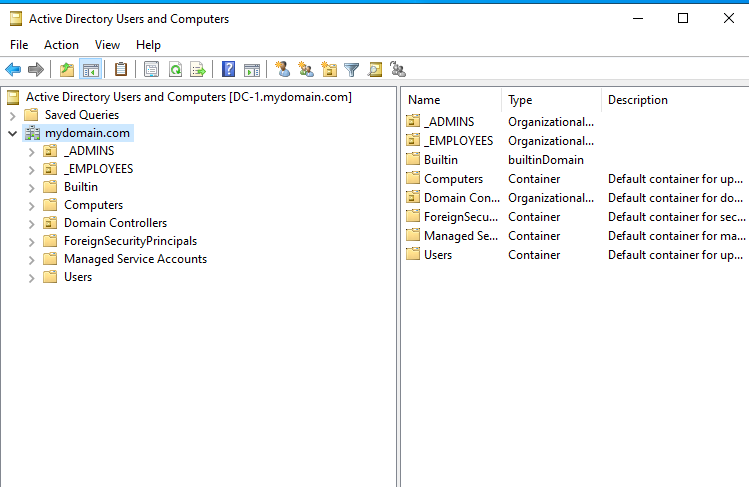Sort list by the Name column header
This screenshot has height=487, width=749.
[x=451, y=100]
